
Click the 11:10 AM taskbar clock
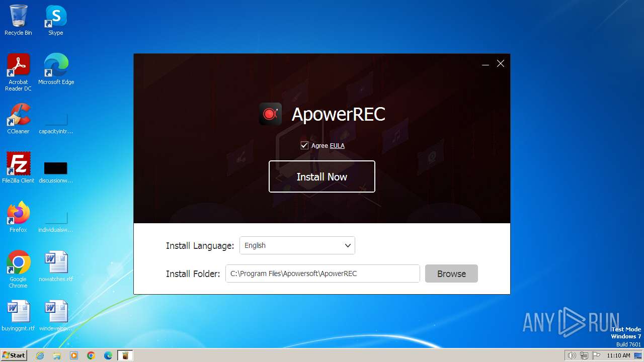click(618, 355)
